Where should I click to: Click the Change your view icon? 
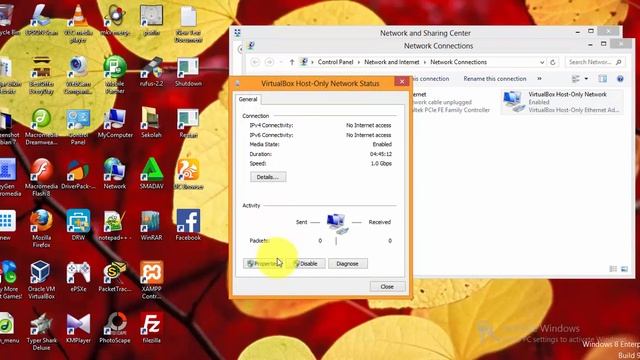[x=576, y=78]
